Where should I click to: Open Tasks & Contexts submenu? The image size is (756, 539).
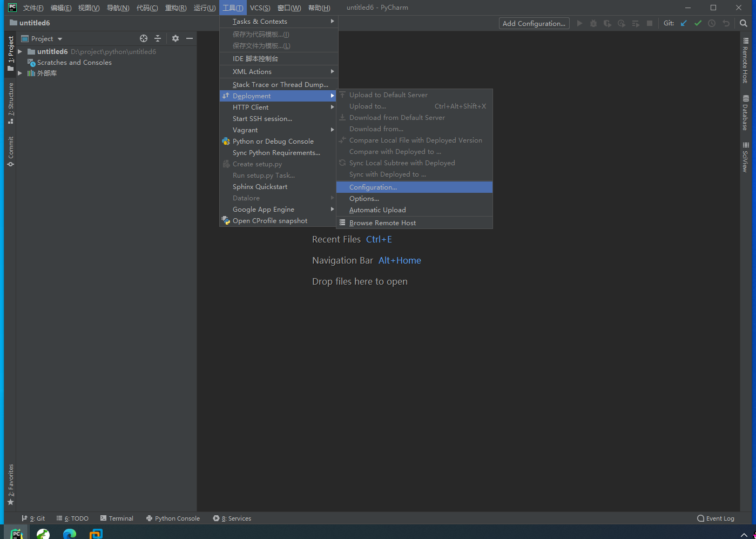click(x=279, y=21)
